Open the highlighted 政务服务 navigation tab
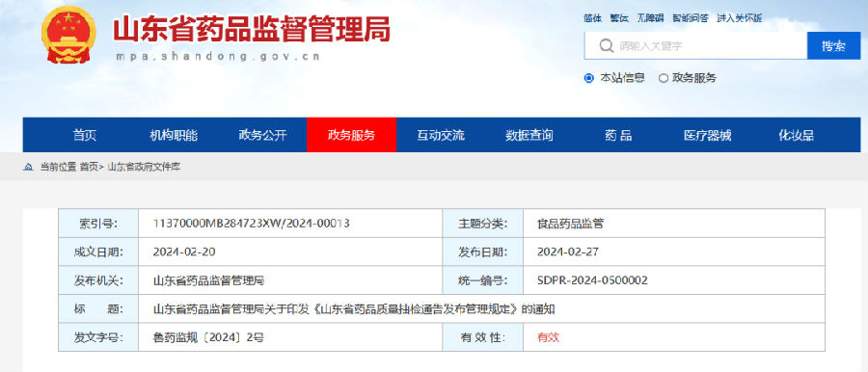Screen dimensions: 868x372 click(351, 135)
